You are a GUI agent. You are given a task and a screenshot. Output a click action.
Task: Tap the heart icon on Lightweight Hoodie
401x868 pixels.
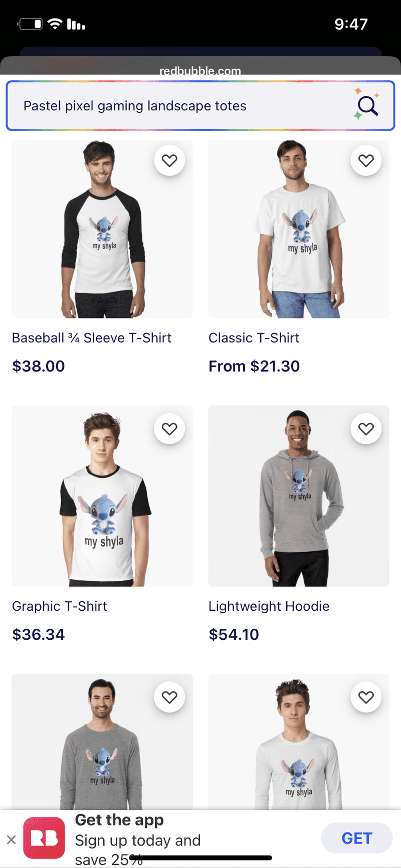coord(366,429)
